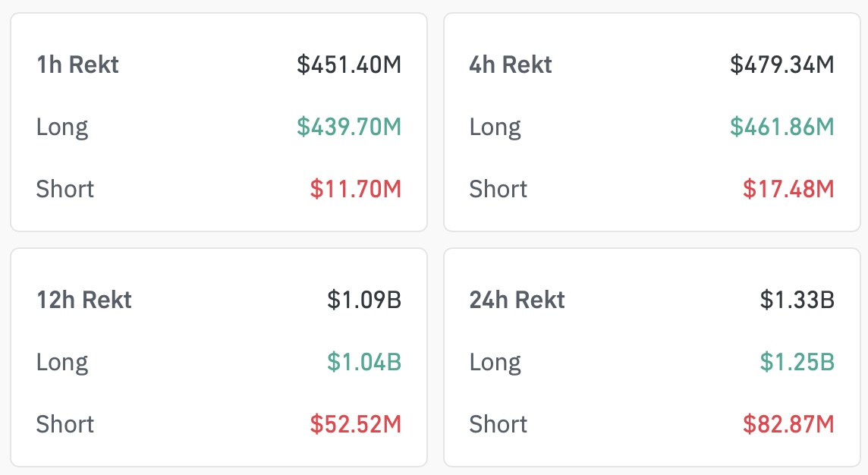Click the 1h Short value $11.70M
868x475 pixels.
[x=355, y=189]
